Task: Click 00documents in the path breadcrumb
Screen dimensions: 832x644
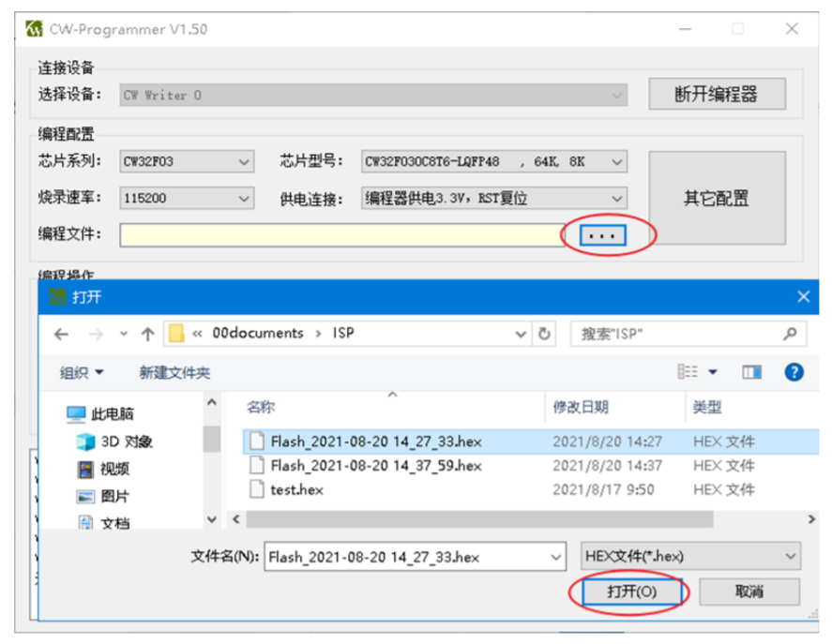Action: pos(258,333)
